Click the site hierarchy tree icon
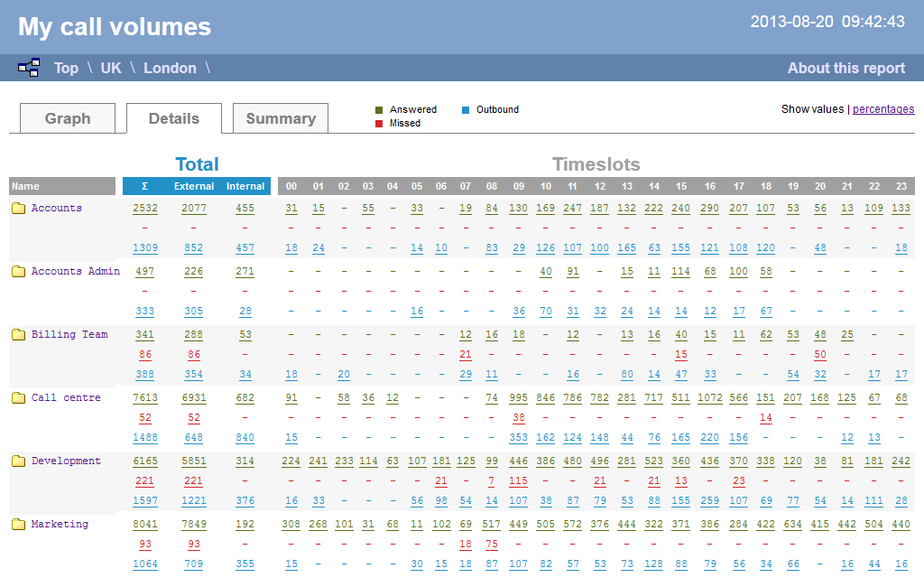924x587 pixels. (x=29, y=68)
